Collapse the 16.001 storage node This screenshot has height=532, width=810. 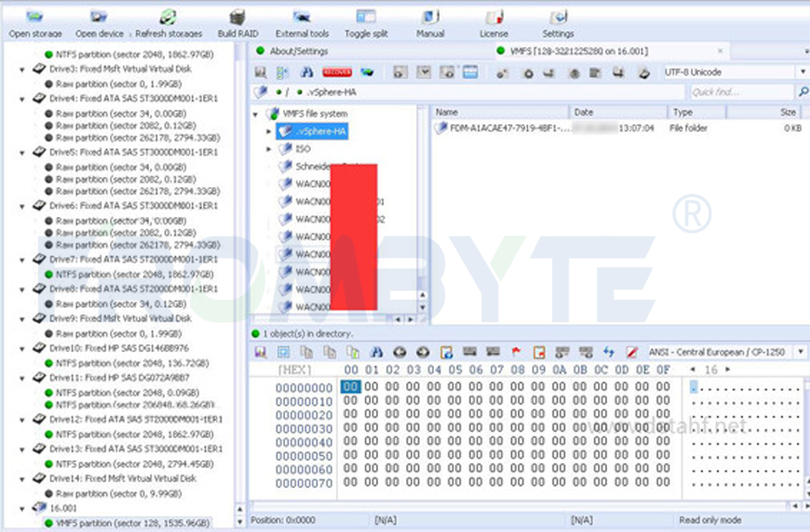tap(21, 509)
